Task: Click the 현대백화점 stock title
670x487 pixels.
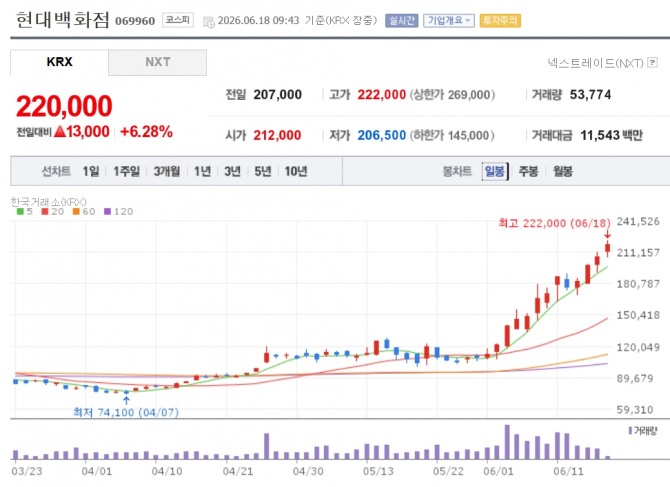Action: point(63,20)
